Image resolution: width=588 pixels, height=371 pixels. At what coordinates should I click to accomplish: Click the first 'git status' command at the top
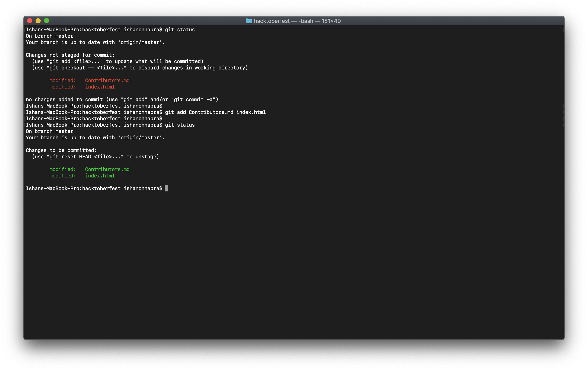pos(180,30)
